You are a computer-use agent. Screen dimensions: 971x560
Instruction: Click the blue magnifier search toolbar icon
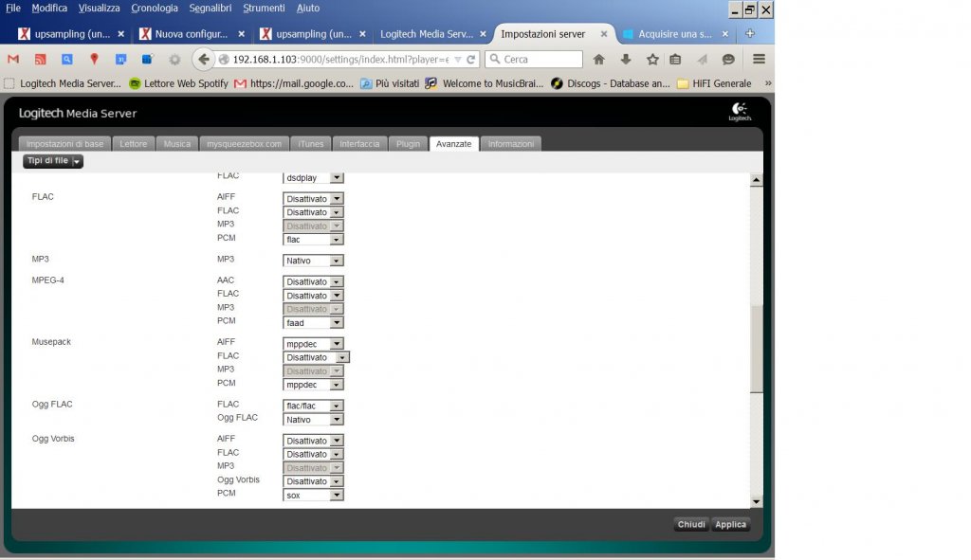pyautogui.click(x=67, y=60)
